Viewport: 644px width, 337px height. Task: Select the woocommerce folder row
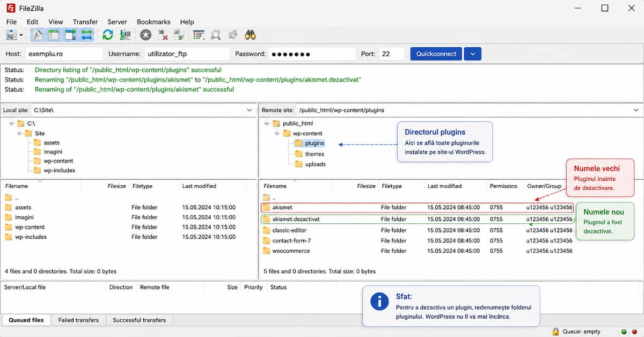click(417, 251)
